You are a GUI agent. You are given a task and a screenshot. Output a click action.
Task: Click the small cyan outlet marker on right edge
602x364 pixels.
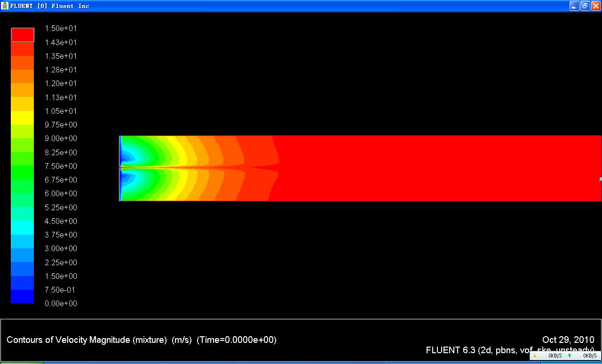[600, 179]
